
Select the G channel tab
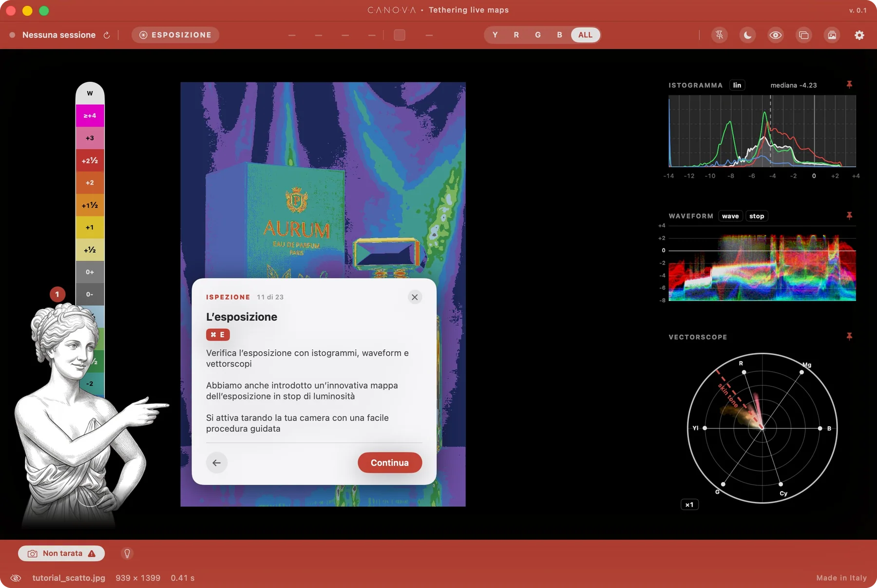[x=538, y=35]
